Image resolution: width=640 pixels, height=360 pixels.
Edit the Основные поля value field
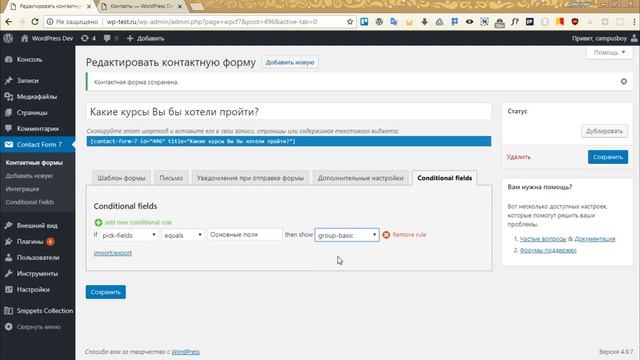(245, 235)
